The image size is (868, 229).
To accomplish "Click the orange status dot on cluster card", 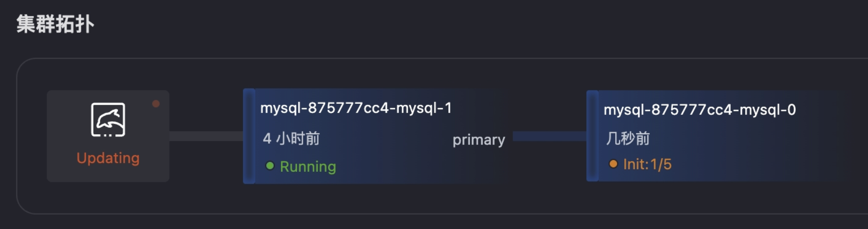I will 156,104.
